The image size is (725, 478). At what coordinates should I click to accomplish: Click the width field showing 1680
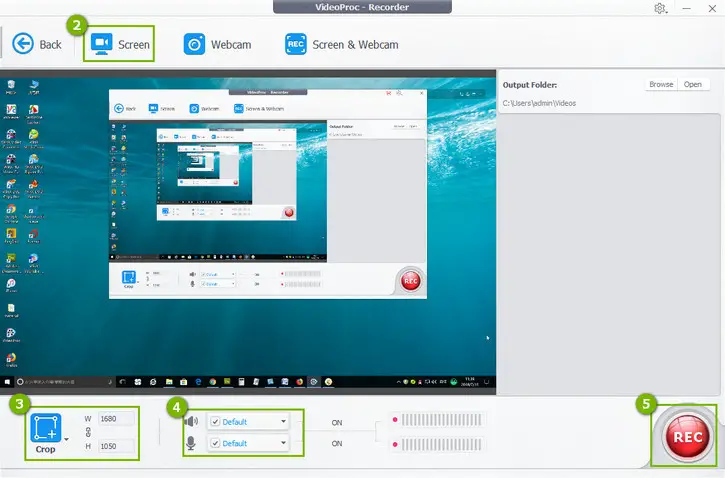116,419
